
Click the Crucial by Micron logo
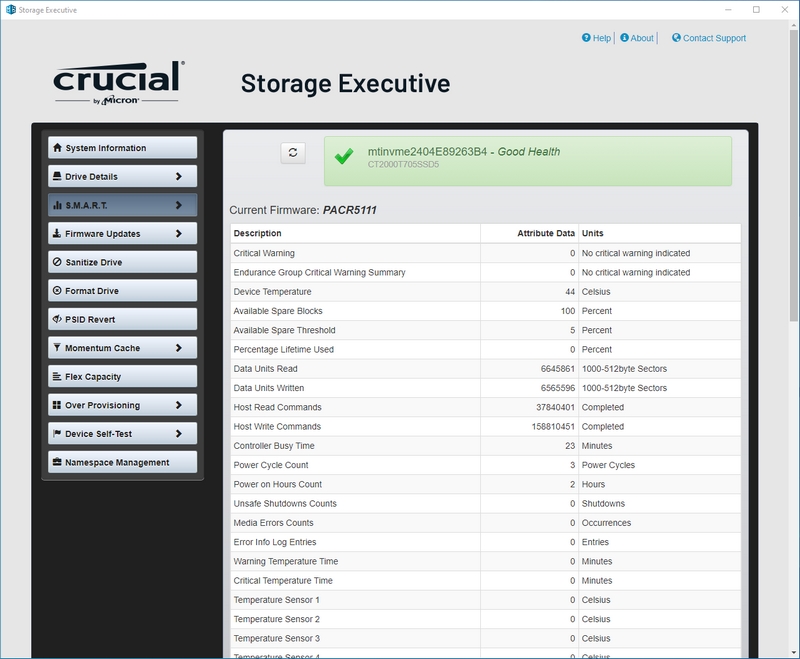click(118, 83)
